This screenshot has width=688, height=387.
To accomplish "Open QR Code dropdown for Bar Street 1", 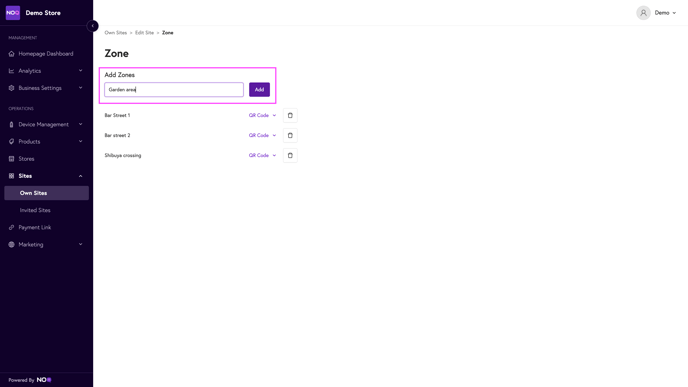I will pyautogui.click(x=262, y=115).
